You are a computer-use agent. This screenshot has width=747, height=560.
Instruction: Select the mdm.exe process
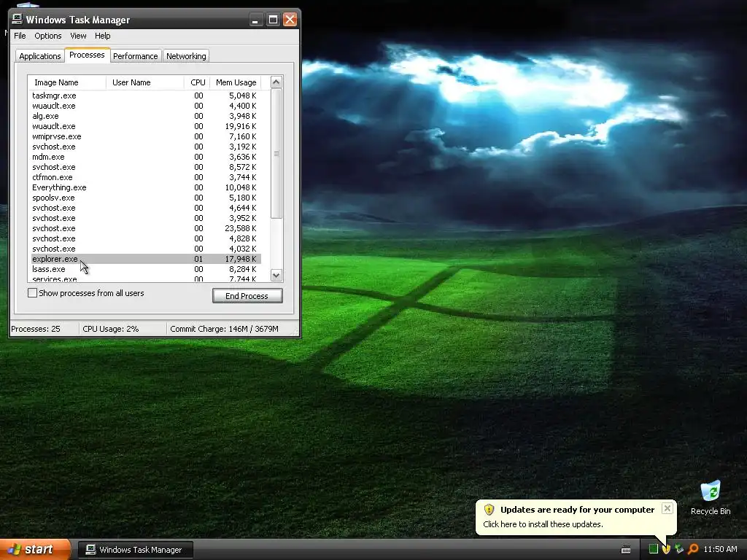146,157
